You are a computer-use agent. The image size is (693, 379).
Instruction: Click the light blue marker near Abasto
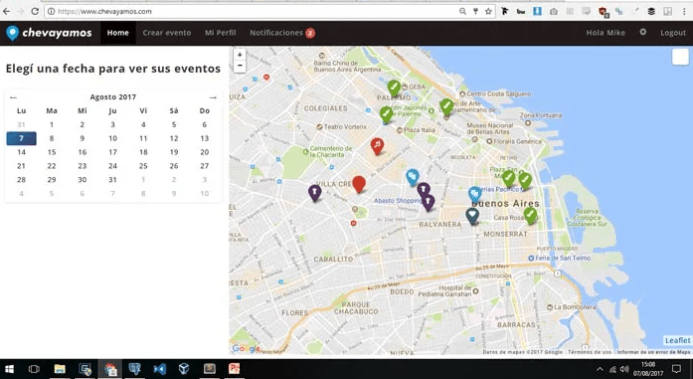point(412,177)
